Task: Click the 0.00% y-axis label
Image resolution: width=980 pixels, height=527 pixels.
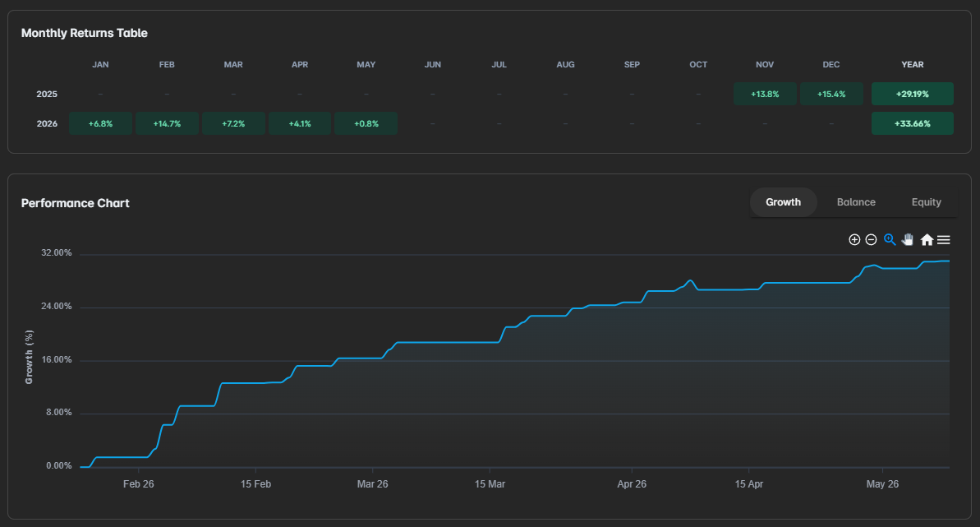Action: [59, 465]
